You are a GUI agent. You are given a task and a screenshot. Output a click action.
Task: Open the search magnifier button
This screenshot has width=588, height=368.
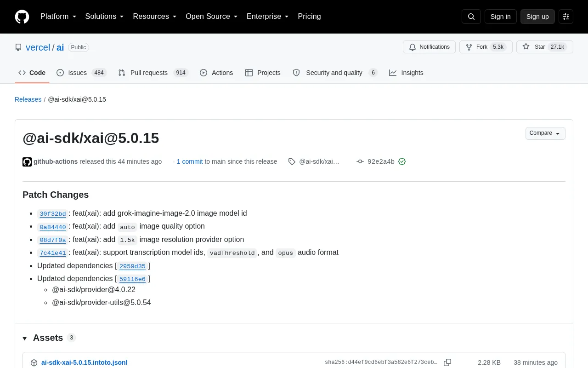pyautogui.click(x=471, y=17)
